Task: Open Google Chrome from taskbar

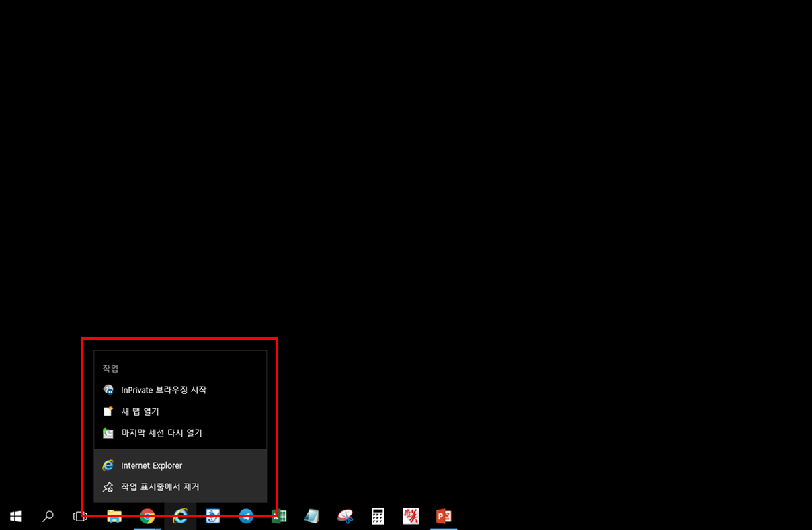Action: [x=147, y=516]
